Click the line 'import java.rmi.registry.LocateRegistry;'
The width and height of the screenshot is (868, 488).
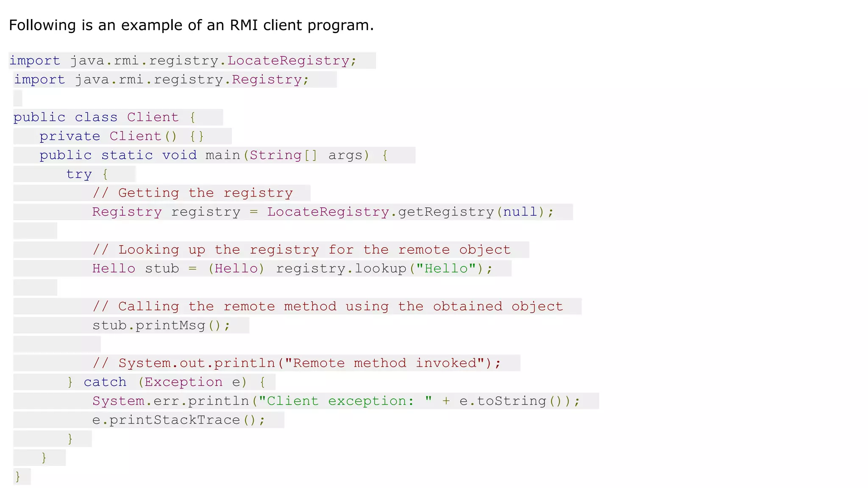tap(183, 61)
